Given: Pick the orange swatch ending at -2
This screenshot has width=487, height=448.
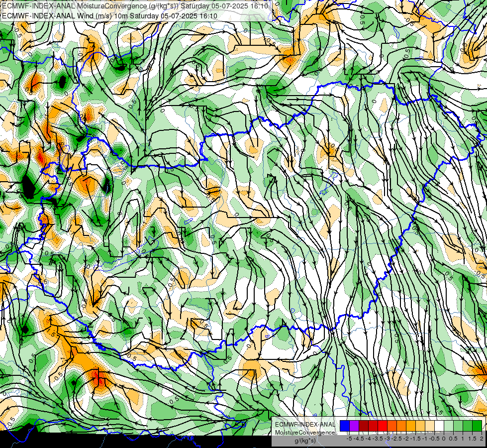Looking at the screenshot, I should (401, 426).
